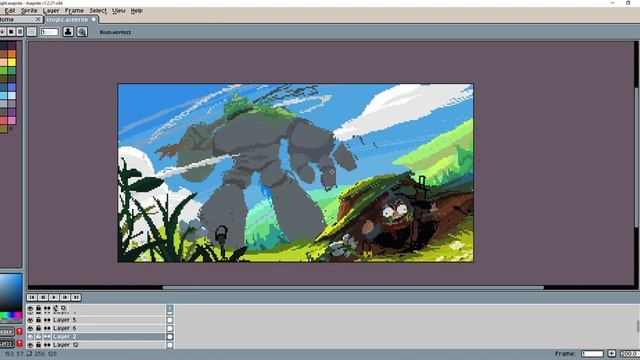Open the Layer menu
Viewport: 640px width, 360px height.
[x=51, y=11]
